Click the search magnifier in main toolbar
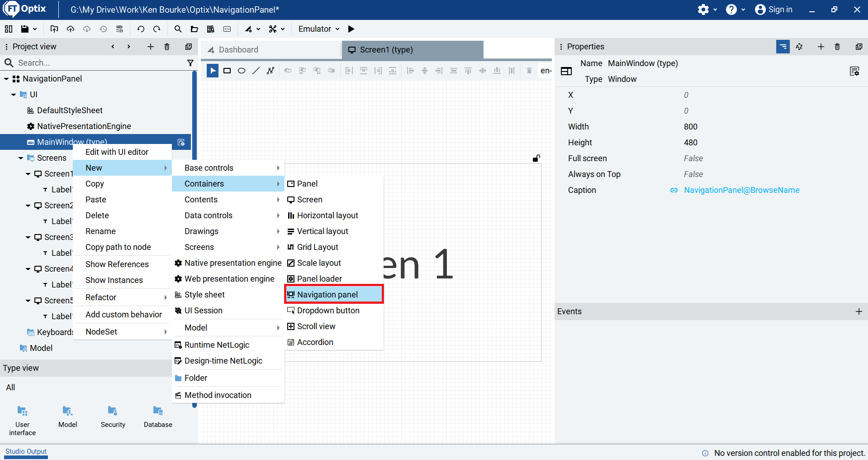This screenshot has width=868, height=460. click(178, 29)
